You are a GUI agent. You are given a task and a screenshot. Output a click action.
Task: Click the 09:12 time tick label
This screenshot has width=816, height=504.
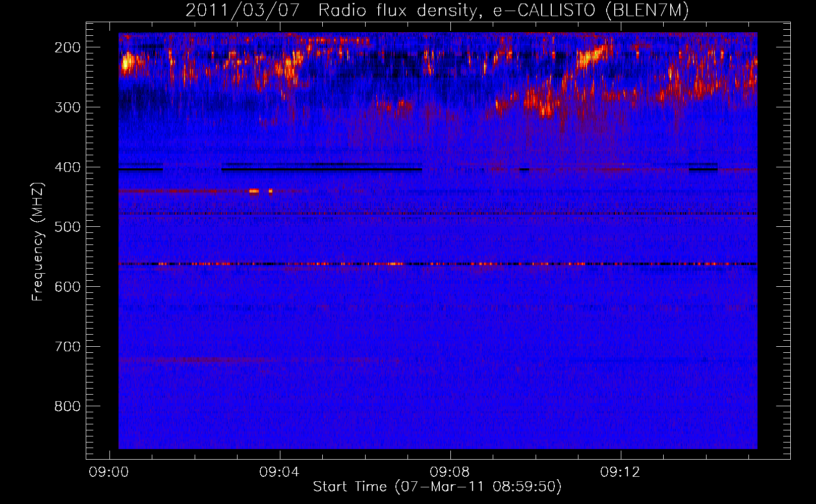click(x=620, y=472)
